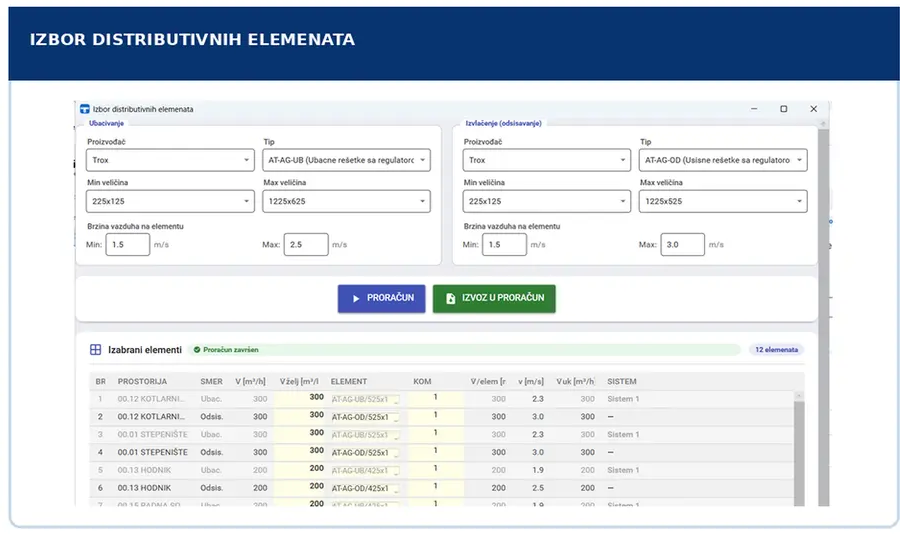Select row 2 '00.12 KOTLARNI...' Odsis.
Image resolution: width=900 pixels, height=544 pixels.
coord(442,417)
